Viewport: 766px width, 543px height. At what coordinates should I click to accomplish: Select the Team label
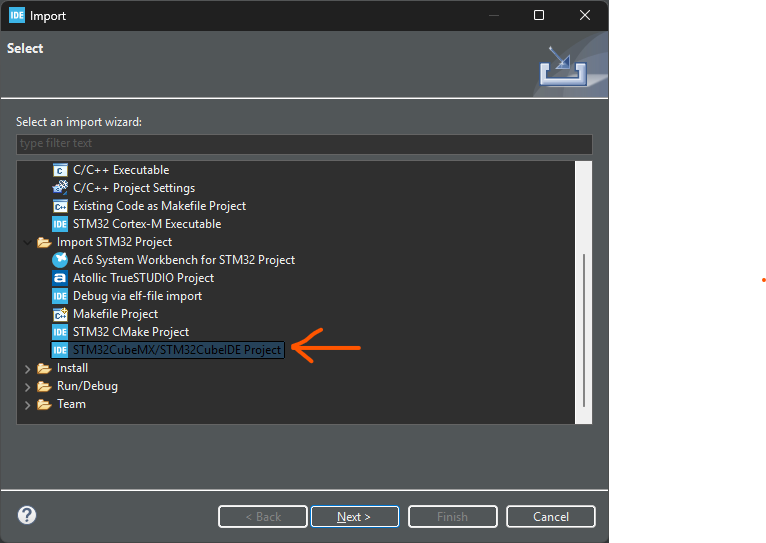(71, 404)
